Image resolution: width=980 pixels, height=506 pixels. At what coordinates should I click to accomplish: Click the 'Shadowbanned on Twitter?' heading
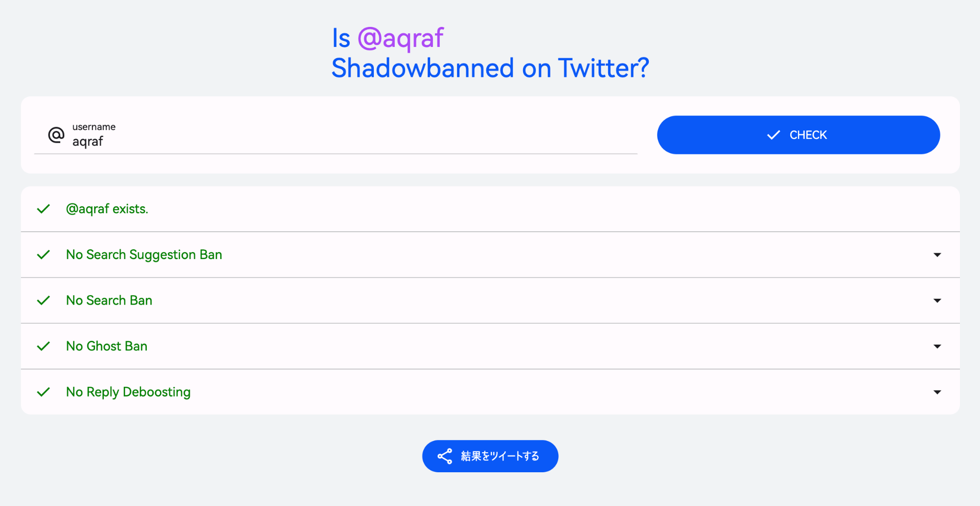490,68
